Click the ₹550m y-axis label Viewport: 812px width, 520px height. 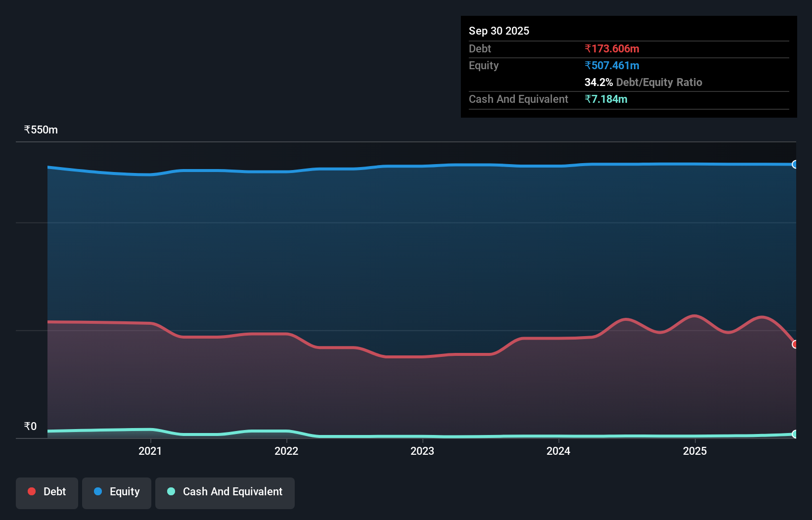40,130
